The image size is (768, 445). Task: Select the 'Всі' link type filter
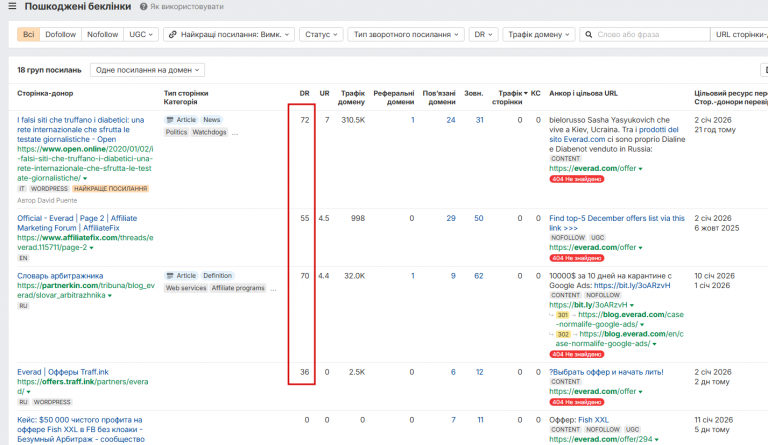click(29, 34)
